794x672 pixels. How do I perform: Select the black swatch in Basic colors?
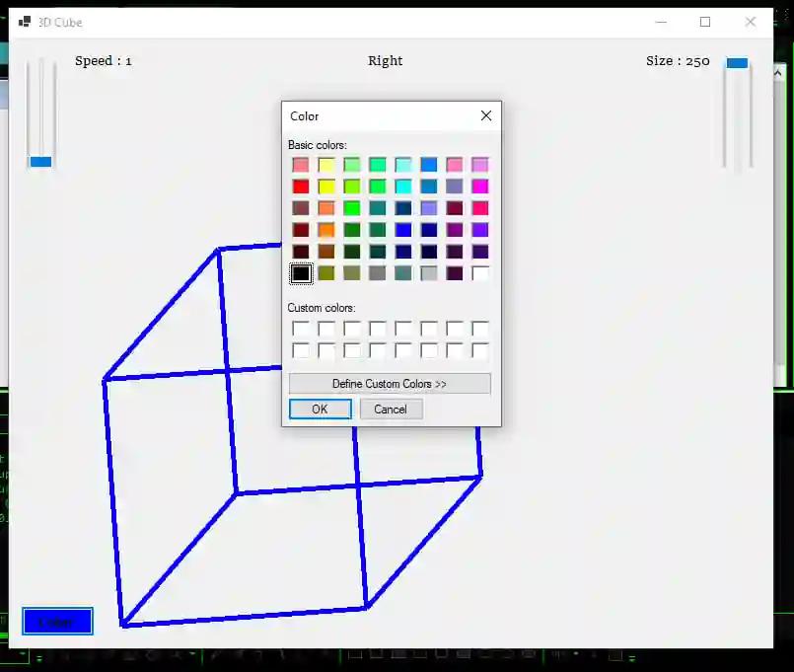[301, 273]
